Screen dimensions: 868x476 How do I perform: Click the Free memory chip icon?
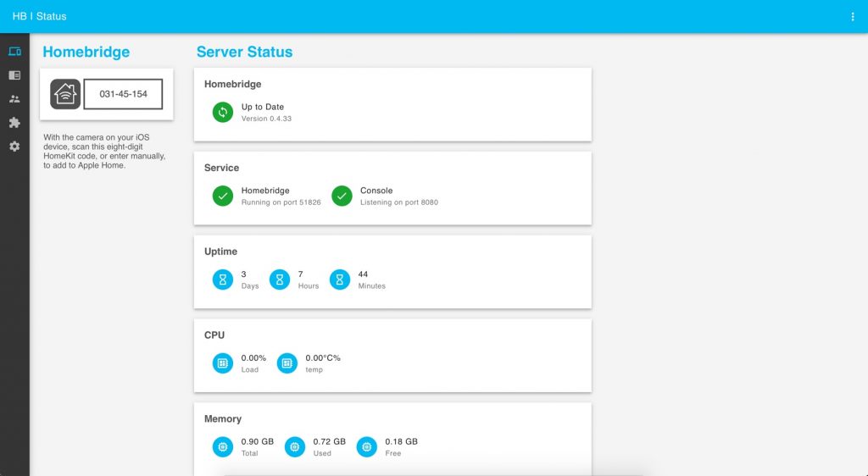coord(366,446)
